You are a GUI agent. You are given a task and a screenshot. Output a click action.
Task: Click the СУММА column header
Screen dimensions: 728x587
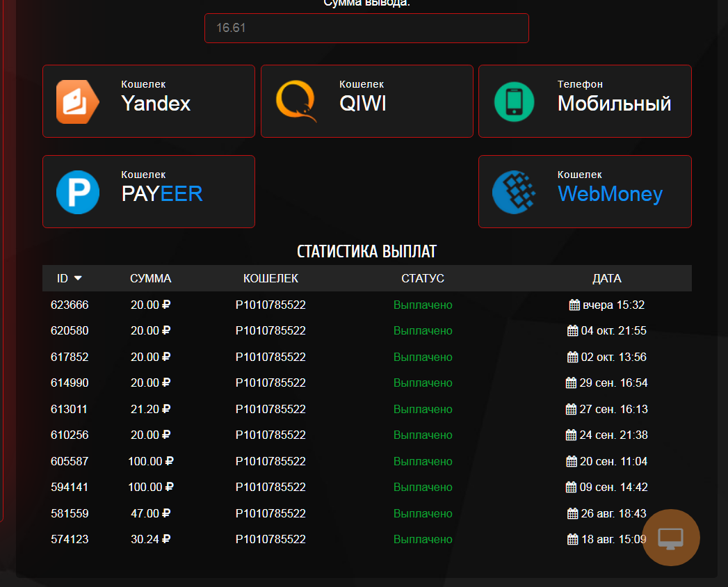tap(150, 278)
